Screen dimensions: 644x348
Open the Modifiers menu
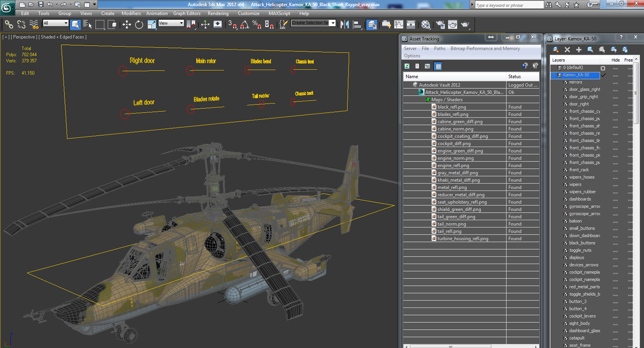pos(131,13)
